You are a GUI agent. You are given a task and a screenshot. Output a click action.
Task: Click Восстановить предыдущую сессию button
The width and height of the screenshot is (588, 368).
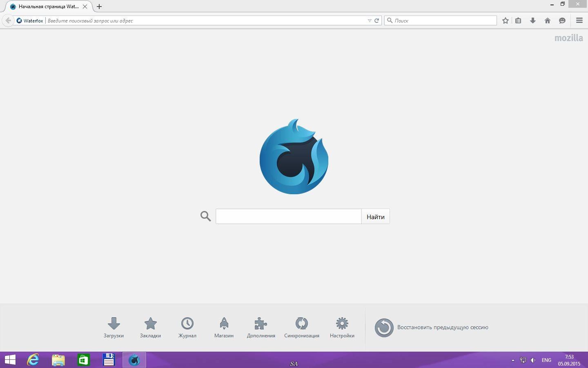(x=432, y=328)
